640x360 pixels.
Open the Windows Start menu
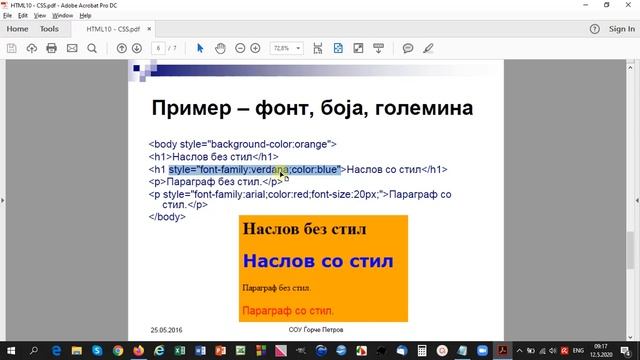pos(11,351)
